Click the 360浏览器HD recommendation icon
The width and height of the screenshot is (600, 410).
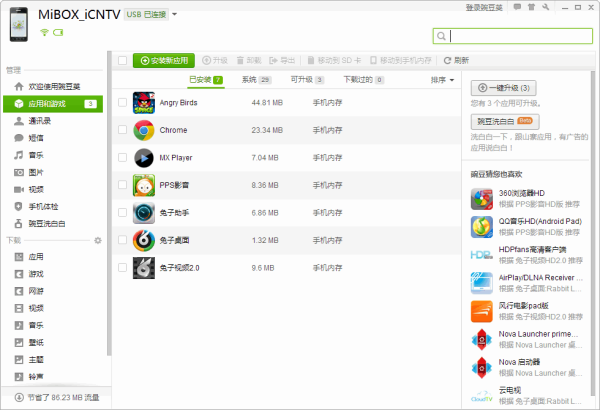click(482, 199)
